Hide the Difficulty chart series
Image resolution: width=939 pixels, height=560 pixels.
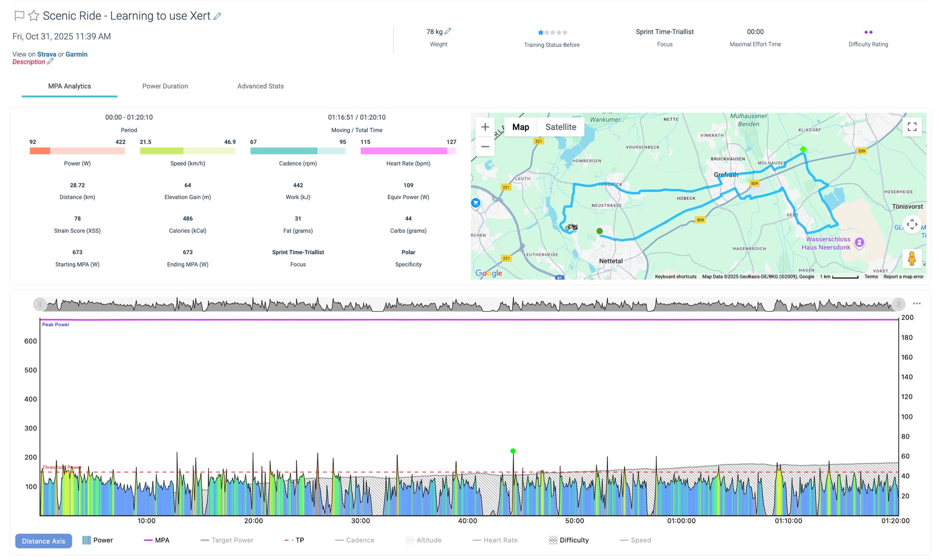point(574,540)
